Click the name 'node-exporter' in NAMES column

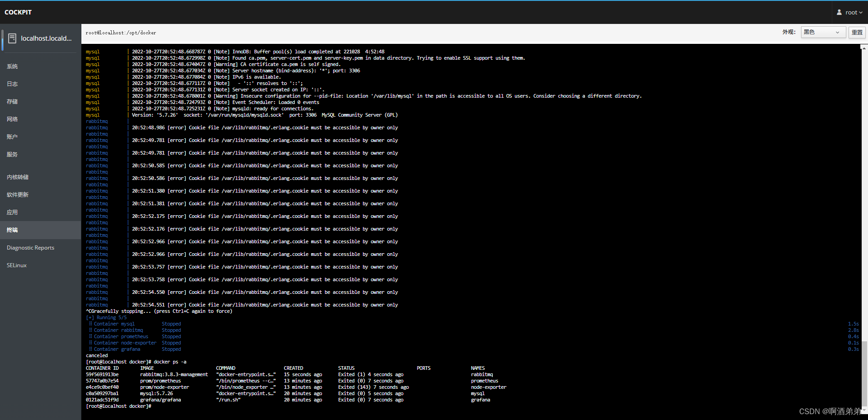tap(489, 387)
